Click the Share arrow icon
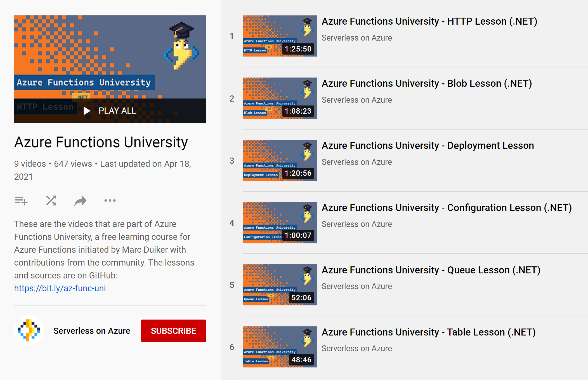 tap(81, 201)
